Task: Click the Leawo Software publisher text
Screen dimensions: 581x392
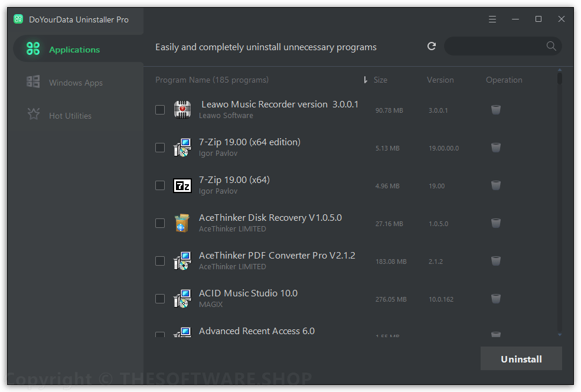Action: click(x=226, y=116)
